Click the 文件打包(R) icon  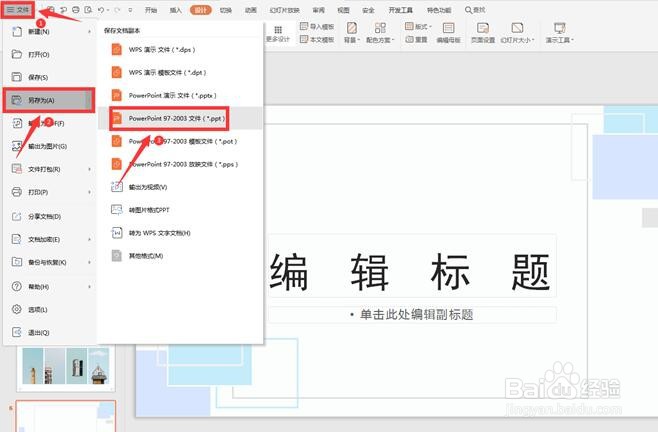17,169
